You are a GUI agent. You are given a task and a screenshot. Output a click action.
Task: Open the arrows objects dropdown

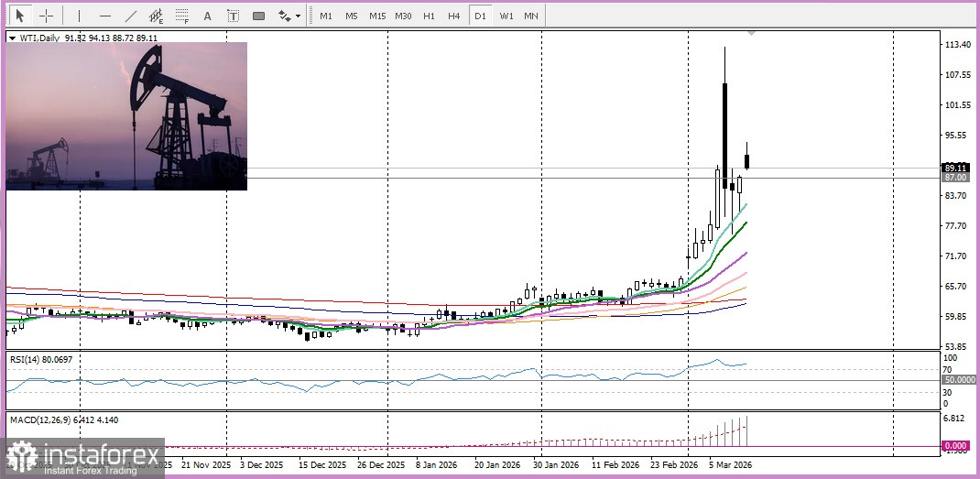click(289, 16)
